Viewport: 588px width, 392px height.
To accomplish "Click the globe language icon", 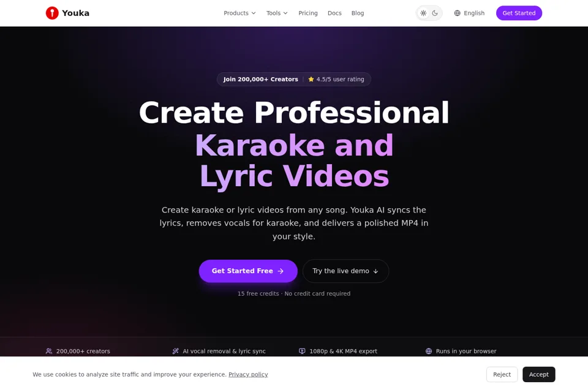I will (457, 13).
